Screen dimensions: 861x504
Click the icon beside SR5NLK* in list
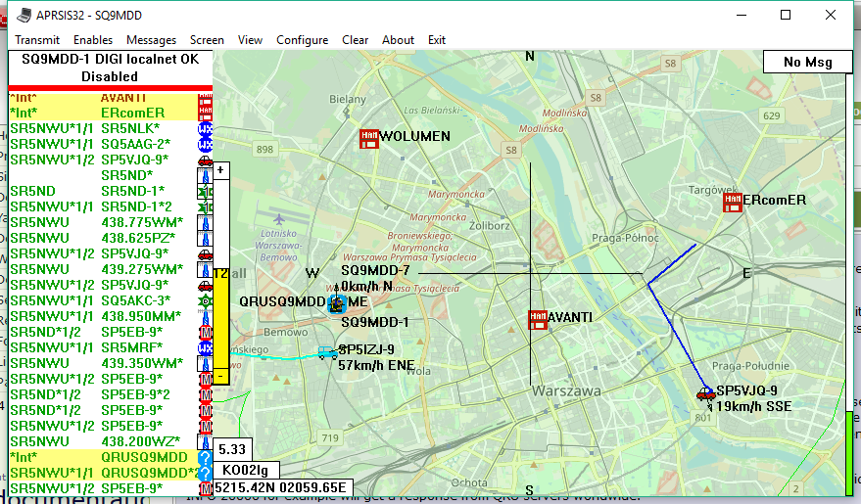[x=206, y=129]
